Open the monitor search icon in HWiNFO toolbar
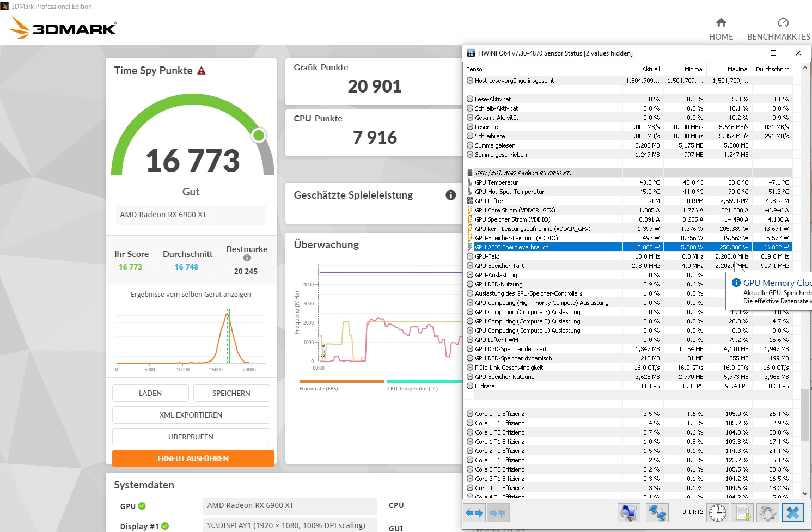This screenshot has height=532, width=812. (x=628, y=513)
